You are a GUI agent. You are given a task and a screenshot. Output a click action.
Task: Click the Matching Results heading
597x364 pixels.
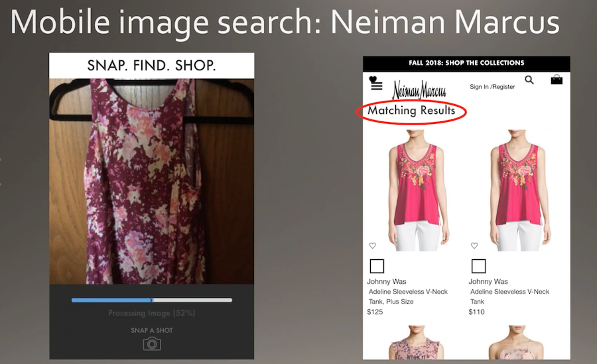[411, 111]
